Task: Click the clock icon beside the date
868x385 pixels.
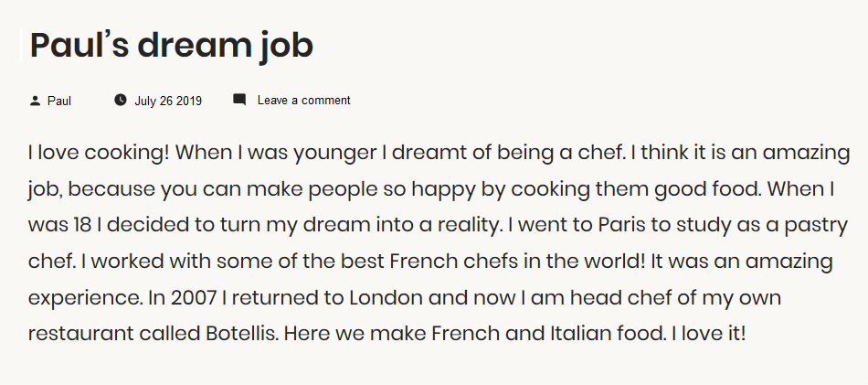Action: point(121,100)
